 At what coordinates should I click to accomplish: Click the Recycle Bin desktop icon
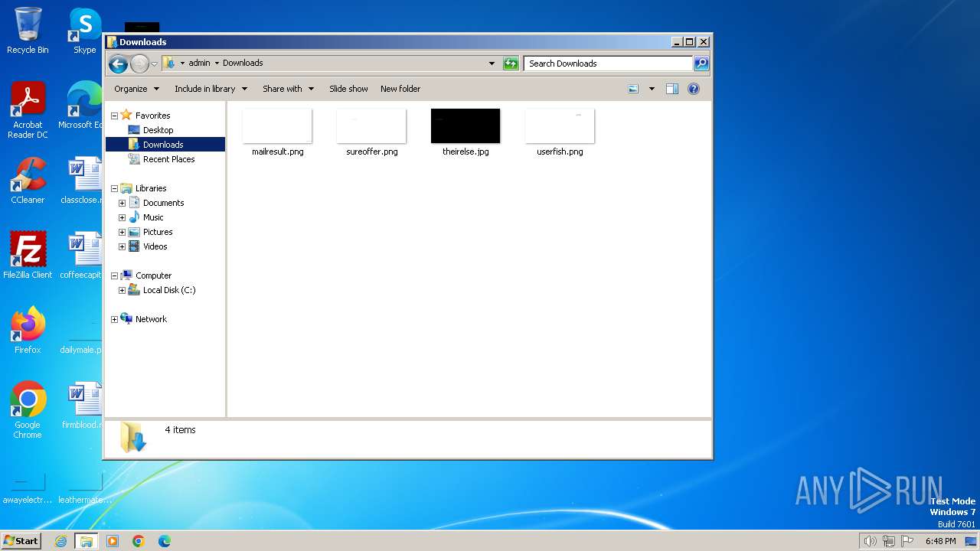pyautogui.click(x=28, y=31)
